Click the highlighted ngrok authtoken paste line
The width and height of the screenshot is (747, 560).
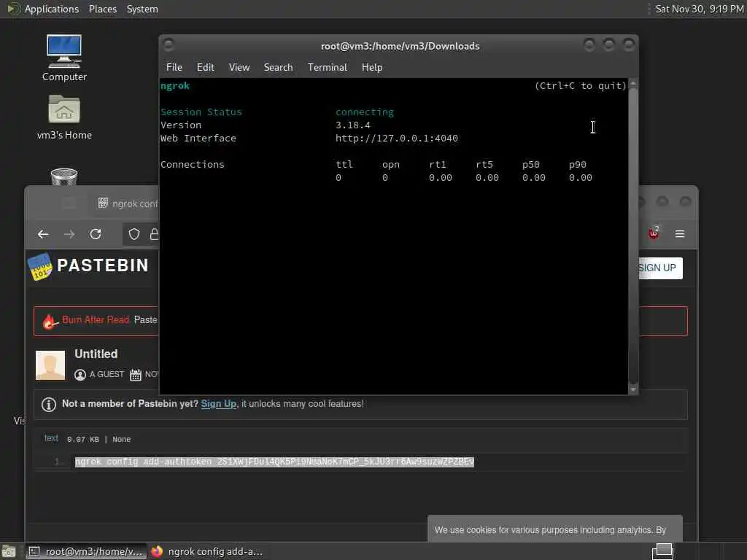pyautogui.click(x=274, y=462)
